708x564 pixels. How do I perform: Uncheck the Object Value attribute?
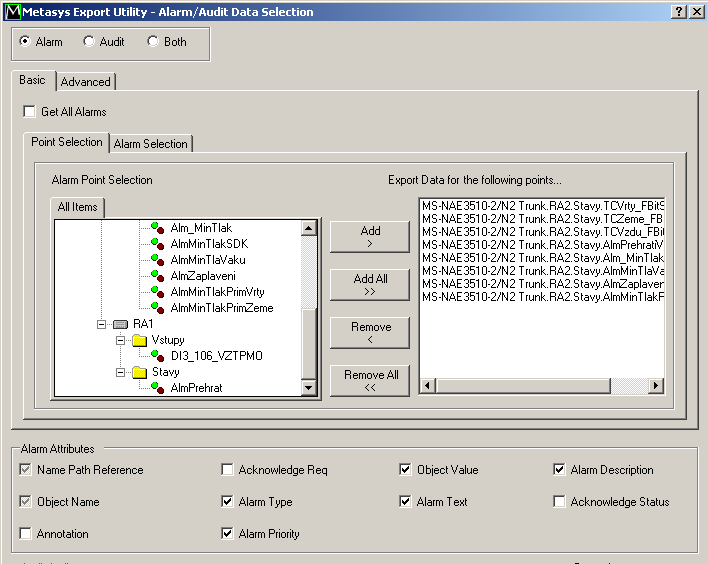tap(405, 470)
